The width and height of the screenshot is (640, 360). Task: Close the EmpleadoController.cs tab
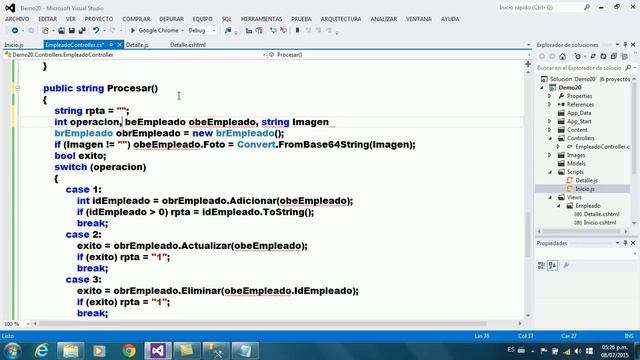120,45
